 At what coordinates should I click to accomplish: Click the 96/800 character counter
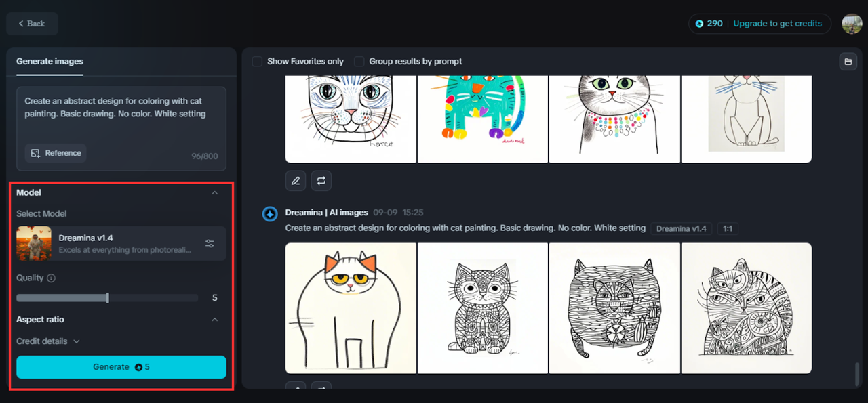tap(205, 156)
